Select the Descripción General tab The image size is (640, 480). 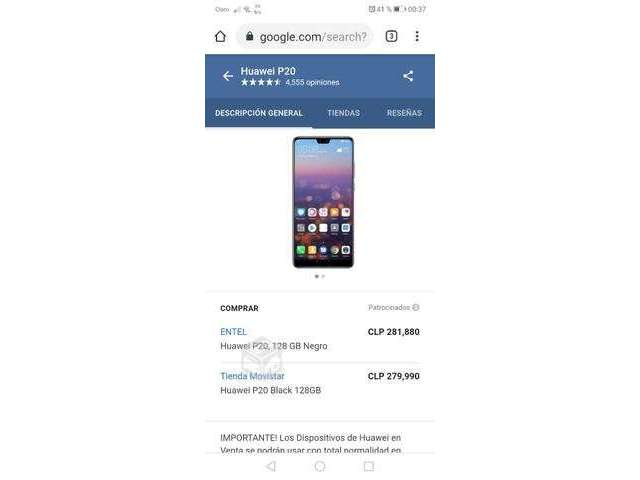(259, 113)
